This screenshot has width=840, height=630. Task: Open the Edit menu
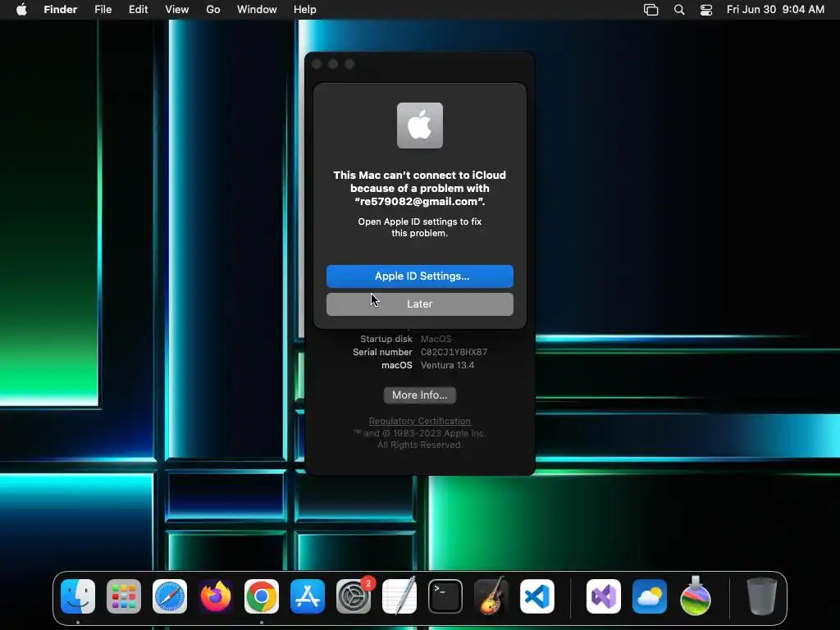[x=138, y=10]
